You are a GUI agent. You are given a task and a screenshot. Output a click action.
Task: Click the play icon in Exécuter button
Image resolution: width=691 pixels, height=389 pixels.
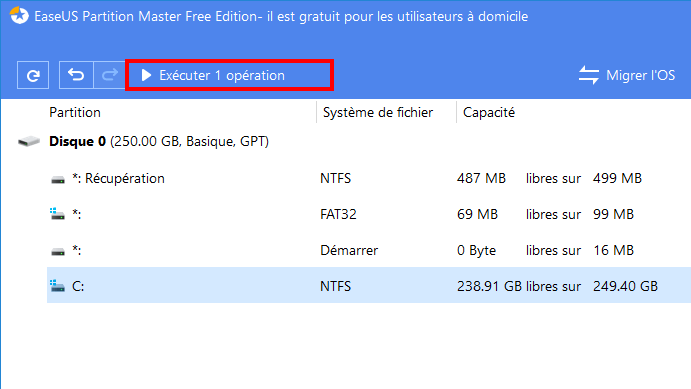[146, 75]
